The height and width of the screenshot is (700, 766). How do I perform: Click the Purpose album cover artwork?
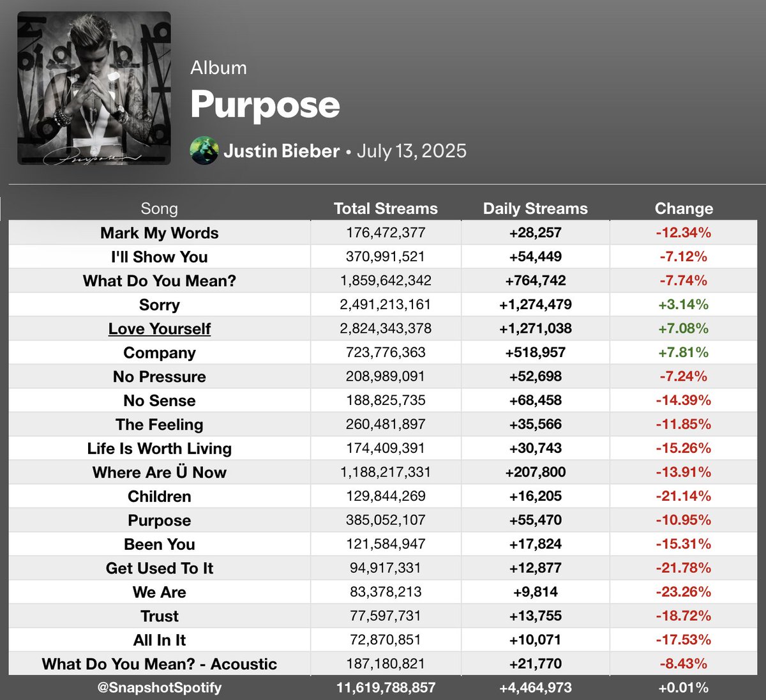coord(94,88)
